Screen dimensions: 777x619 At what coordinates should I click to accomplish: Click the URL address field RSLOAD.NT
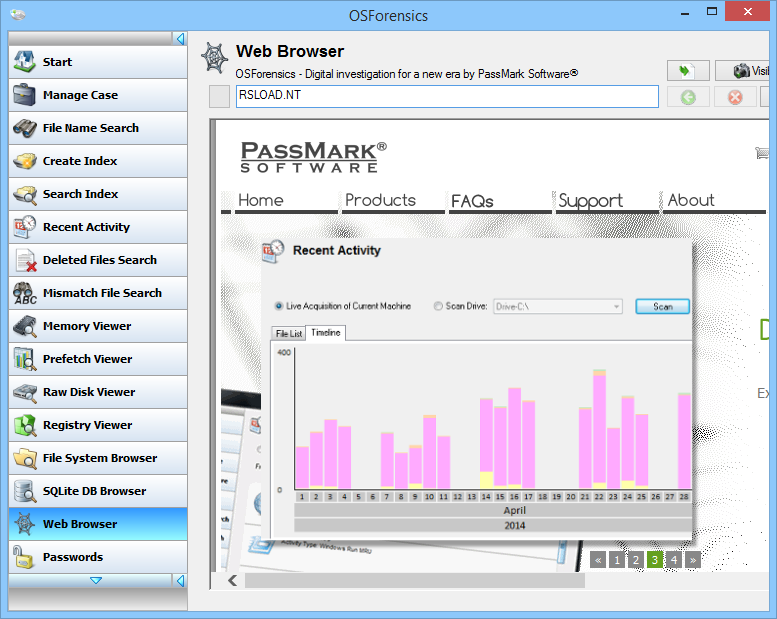pos(447,96)
